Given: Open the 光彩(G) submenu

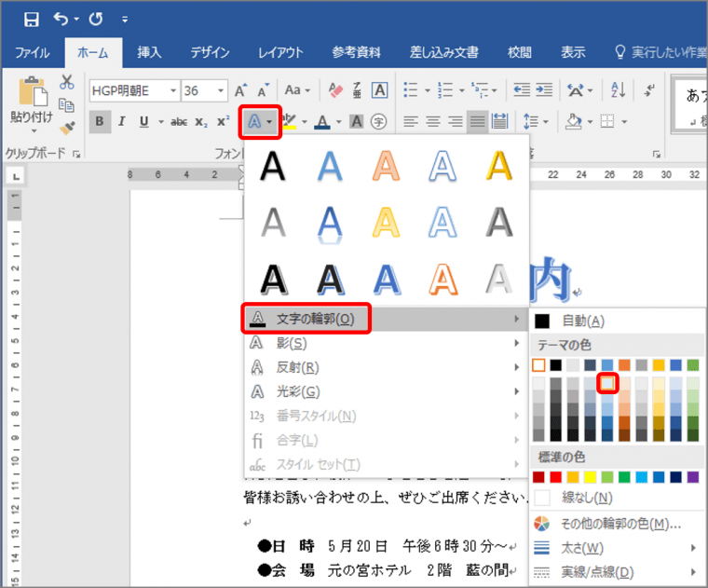Looking at the screenshot, I should (x=387, y=391).
